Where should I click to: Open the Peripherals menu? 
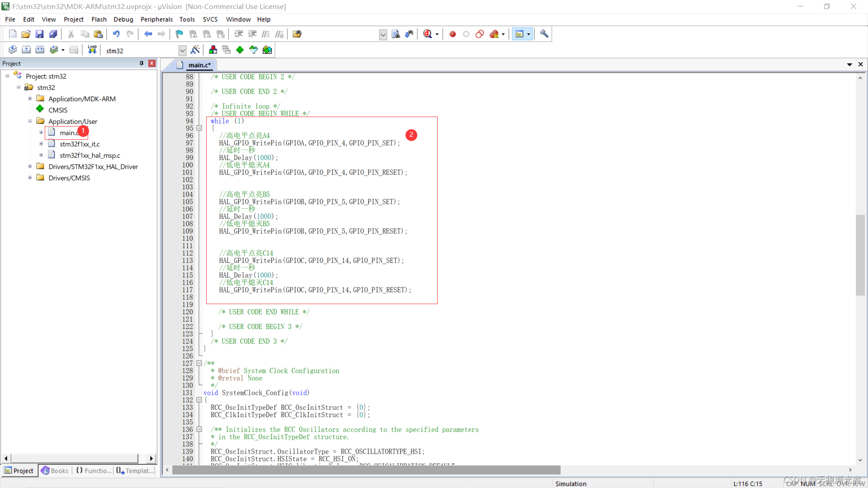tap(156, 19)
